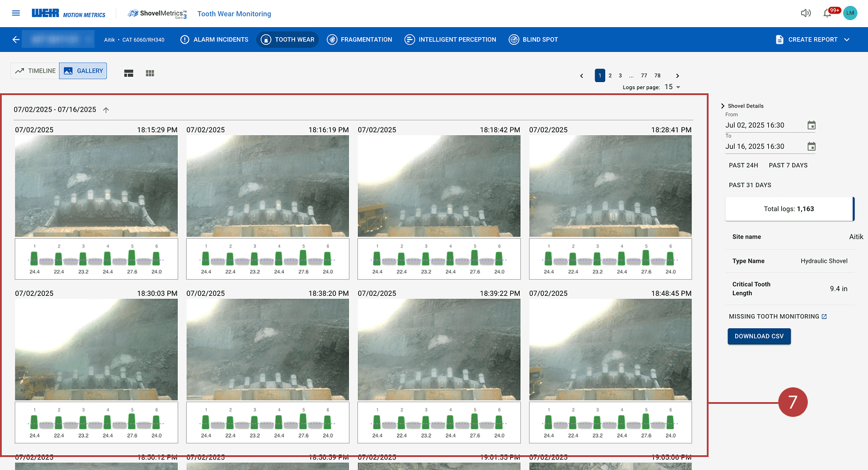868x470 pixels.
Task: Click tooth wear chart under 18:48:45 PM
Action: tap(611, 422)
